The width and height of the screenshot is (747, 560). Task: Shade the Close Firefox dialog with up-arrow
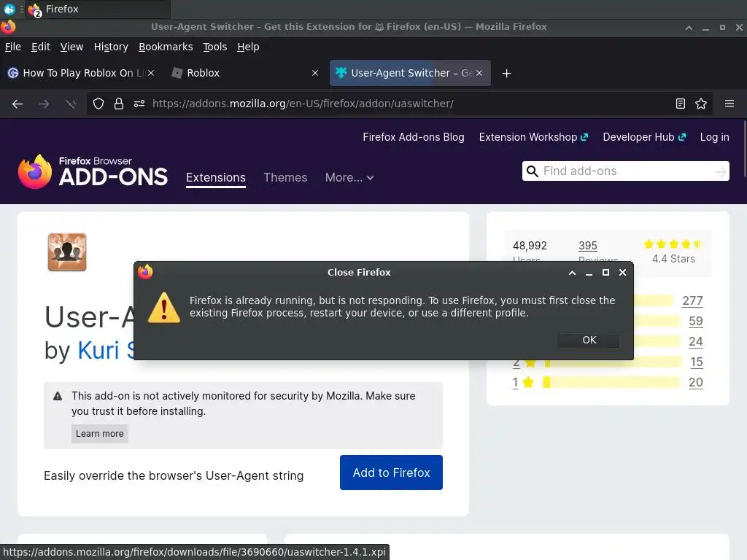(x=572, y=273)
